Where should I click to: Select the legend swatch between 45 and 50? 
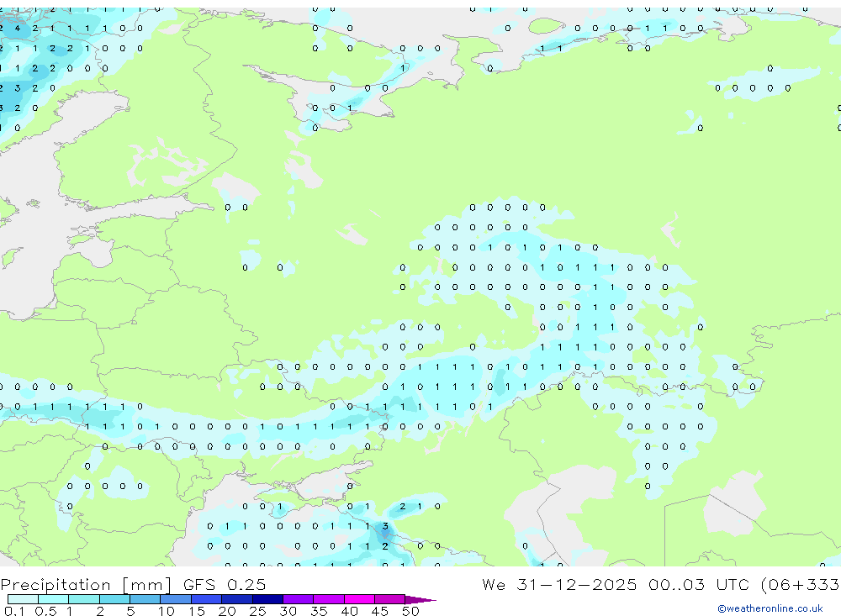point(390,599)
